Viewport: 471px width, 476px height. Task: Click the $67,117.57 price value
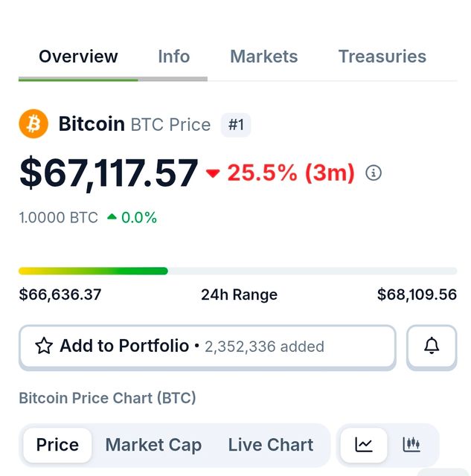tap(109, 173)
